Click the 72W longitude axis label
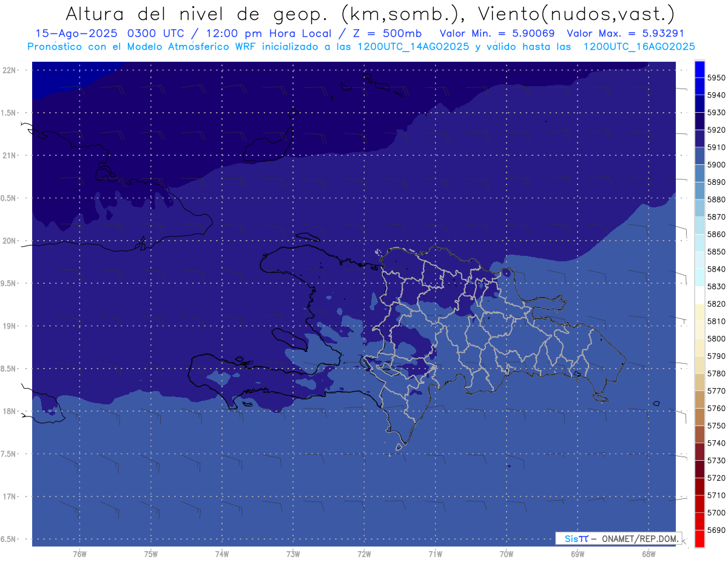Viewport: 728px width, 562px height. tap(364, 554)
